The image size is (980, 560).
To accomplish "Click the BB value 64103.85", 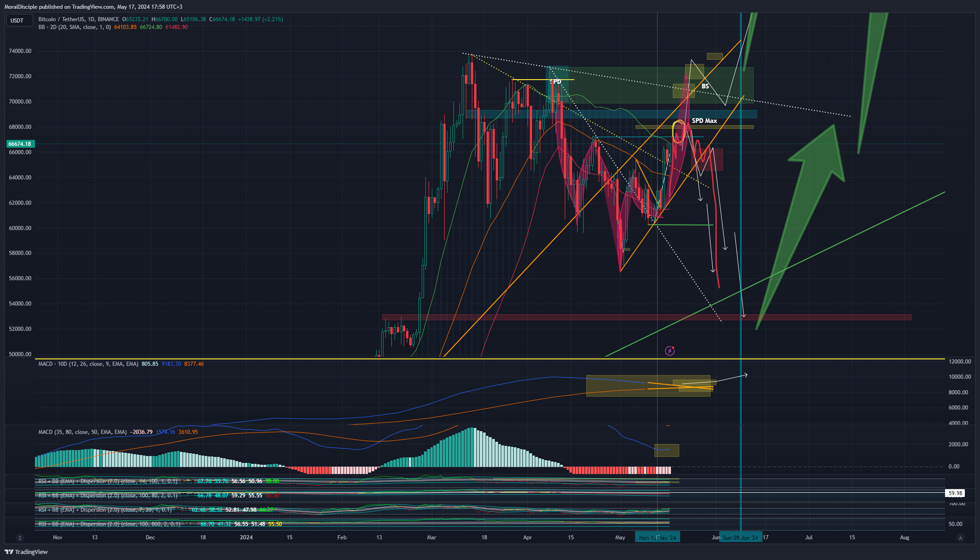I will click(125, 27).
